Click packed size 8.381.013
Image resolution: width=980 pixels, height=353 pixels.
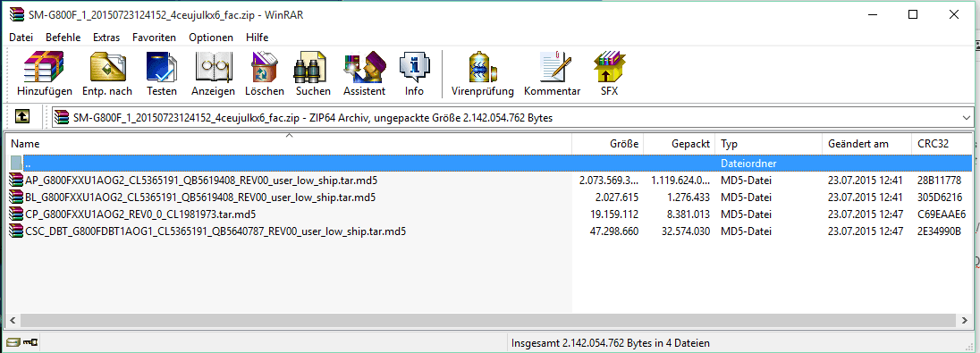coord(686,214)
